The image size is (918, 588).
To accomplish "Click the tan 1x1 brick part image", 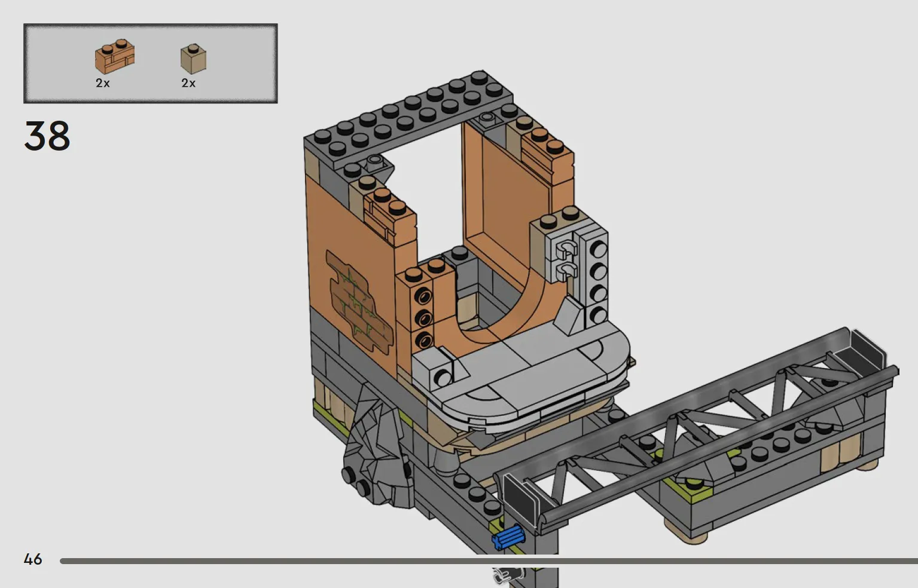I will tap(194, 59).
